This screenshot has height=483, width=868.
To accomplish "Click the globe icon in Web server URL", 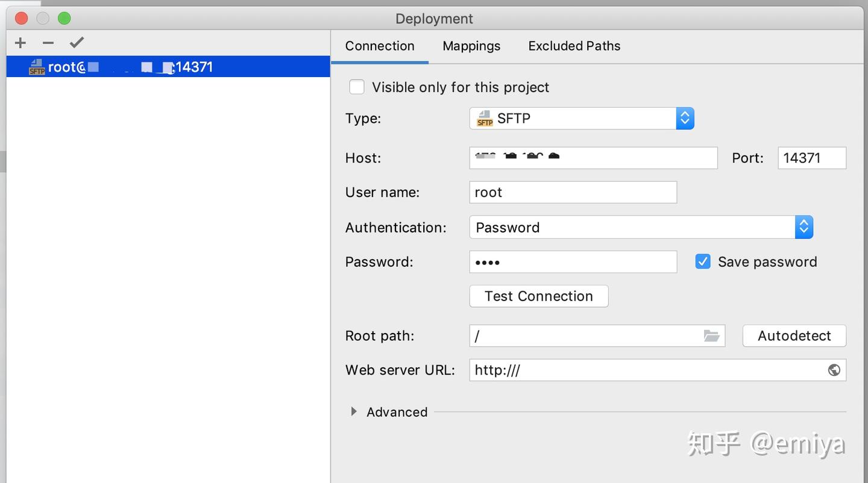I will pos(834,370).
